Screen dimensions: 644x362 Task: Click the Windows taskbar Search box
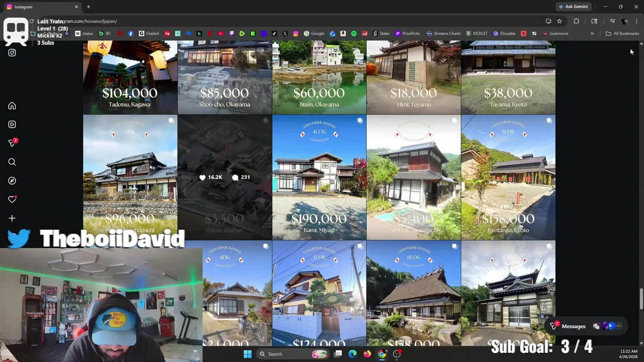[293, 354]
